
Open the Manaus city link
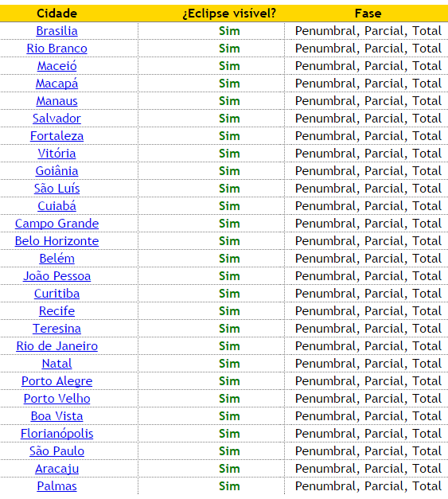coord(56,101)
